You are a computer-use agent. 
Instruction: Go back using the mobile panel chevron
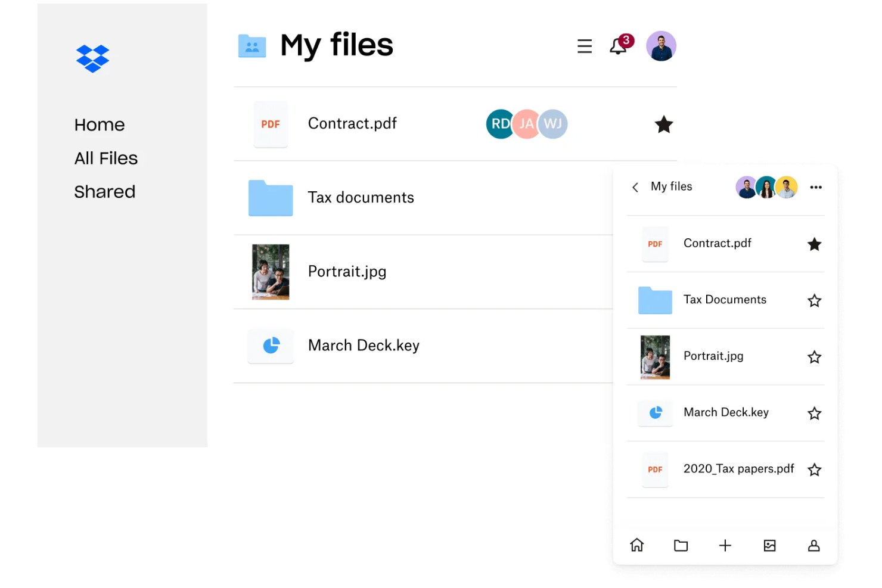[635, 187]
